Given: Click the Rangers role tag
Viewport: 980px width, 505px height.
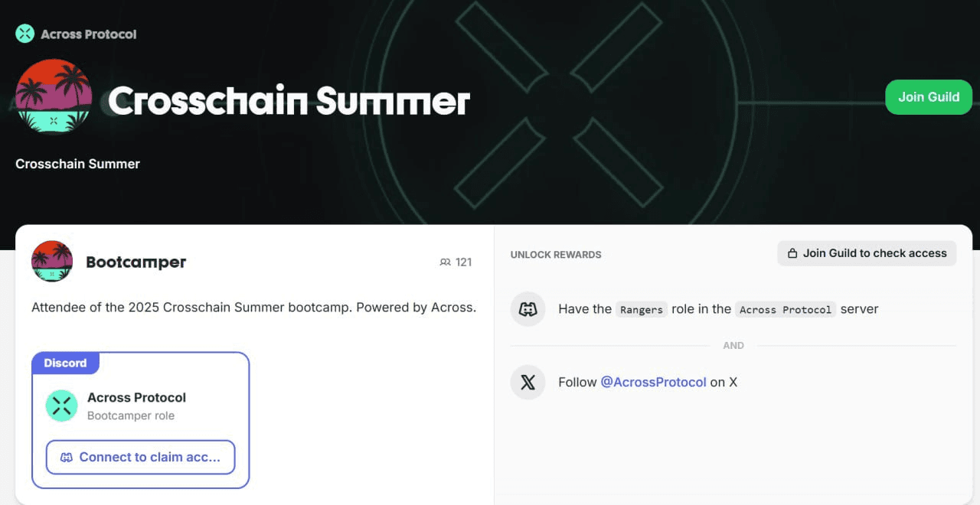Looking at the screenshot, I should [x=642, y=309].
